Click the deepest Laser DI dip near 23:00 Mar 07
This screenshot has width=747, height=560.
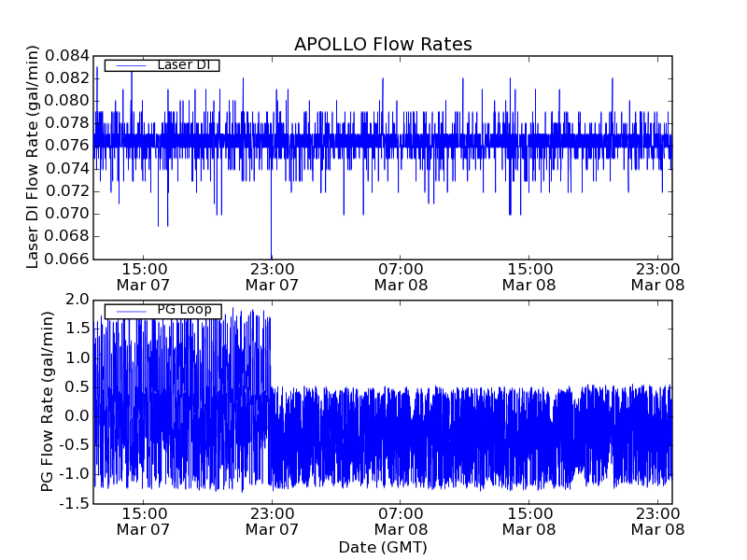(x=272, y=254)
